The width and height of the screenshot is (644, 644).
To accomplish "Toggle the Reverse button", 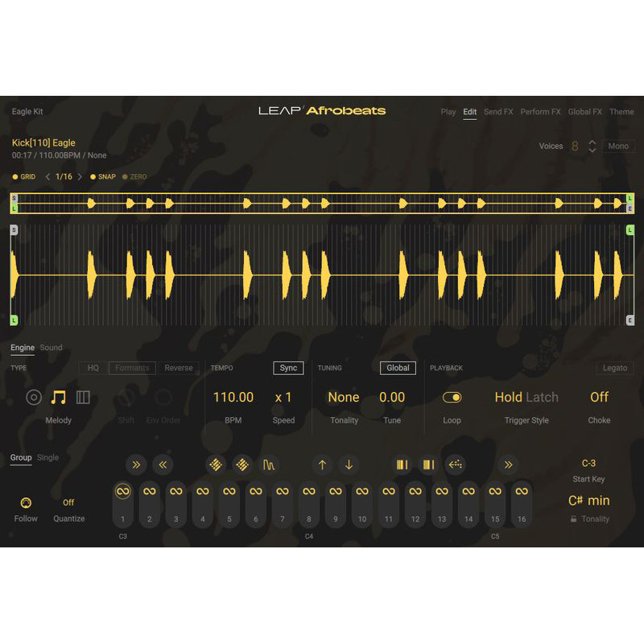I will tap(179, 368).
